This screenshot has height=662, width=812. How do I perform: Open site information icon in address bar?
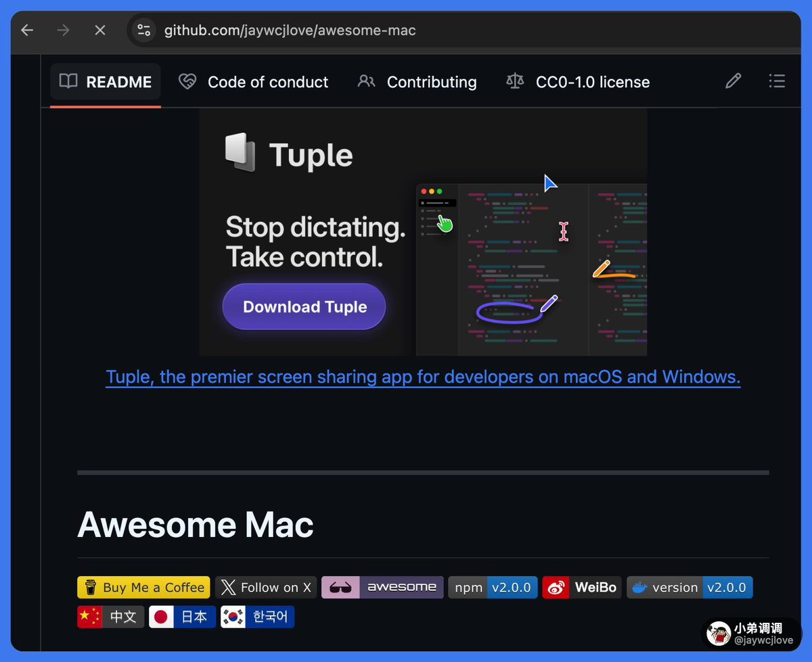click(x=143, y=30)
